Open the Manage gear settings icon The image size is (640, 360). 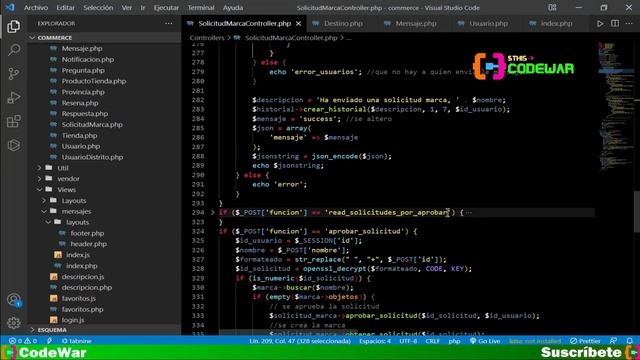point(13,323)
